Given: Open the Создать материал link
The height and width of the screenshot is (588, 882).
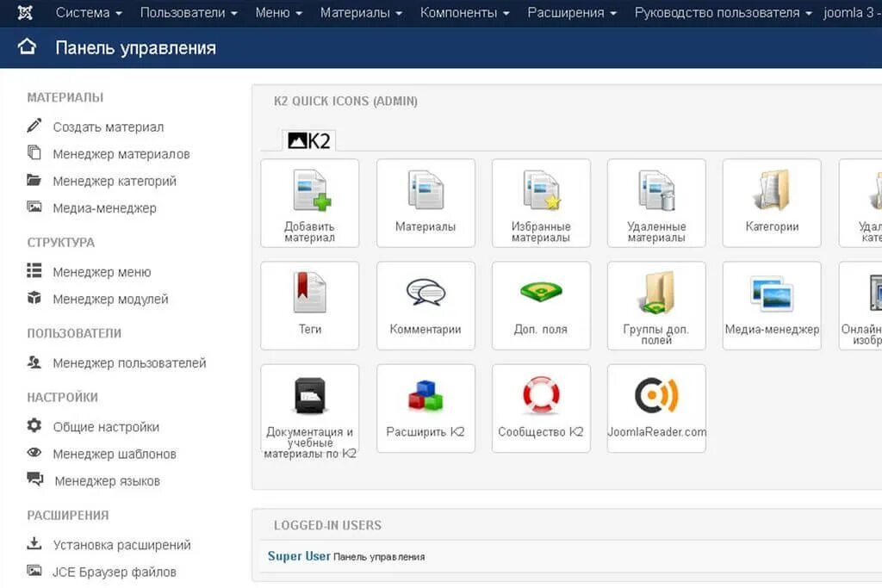Looking at the screenshot, I should (109, 127).
